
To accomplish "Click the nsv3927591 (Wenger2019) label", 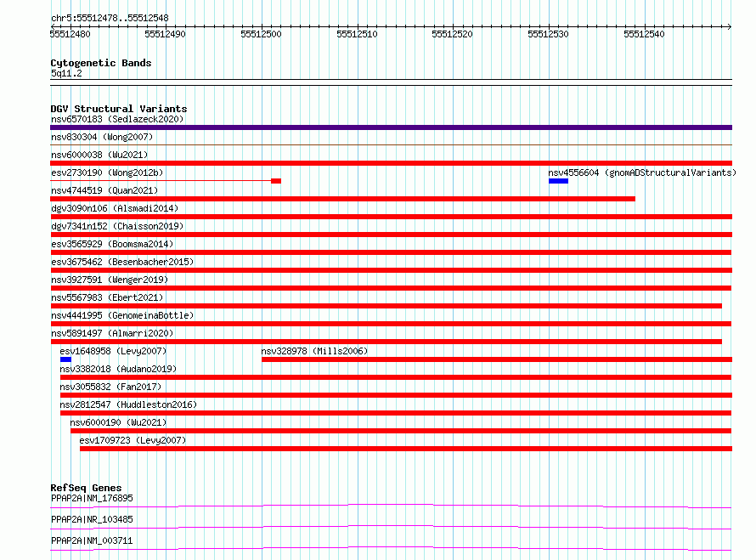I will point(110,280).
